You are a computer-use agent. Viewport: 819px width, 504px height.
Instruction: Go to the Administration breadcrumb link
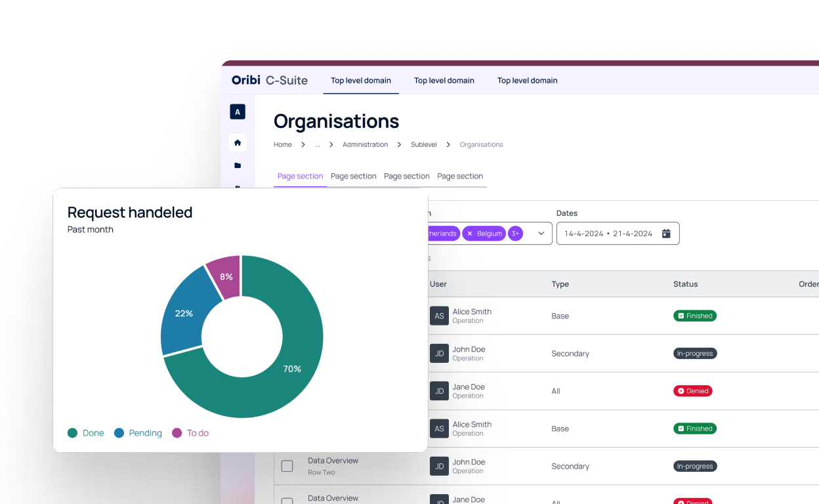click(x=365, y=144)
